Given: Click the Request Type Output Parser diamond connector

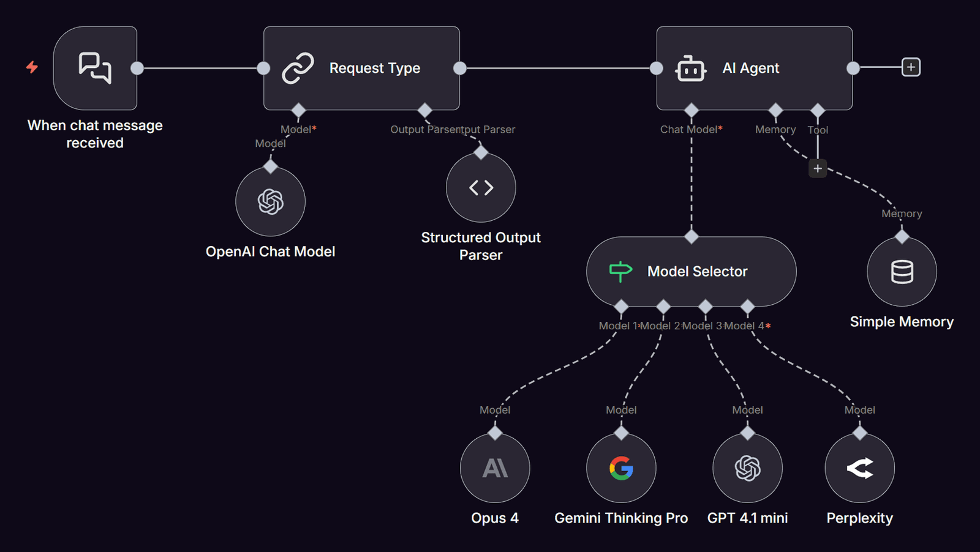Looking at the screenshot, I should pyautogui.click(x=424, y=110).
